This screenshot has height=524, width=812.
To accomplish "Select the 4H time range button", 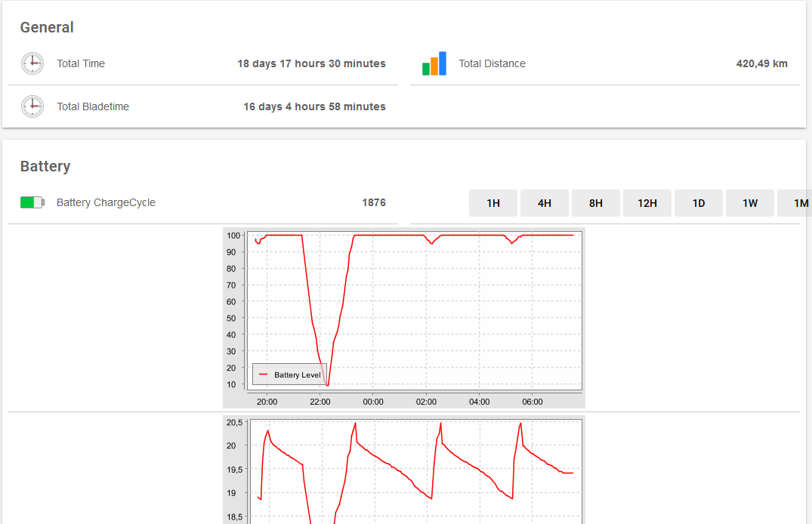I will [545, 203].
